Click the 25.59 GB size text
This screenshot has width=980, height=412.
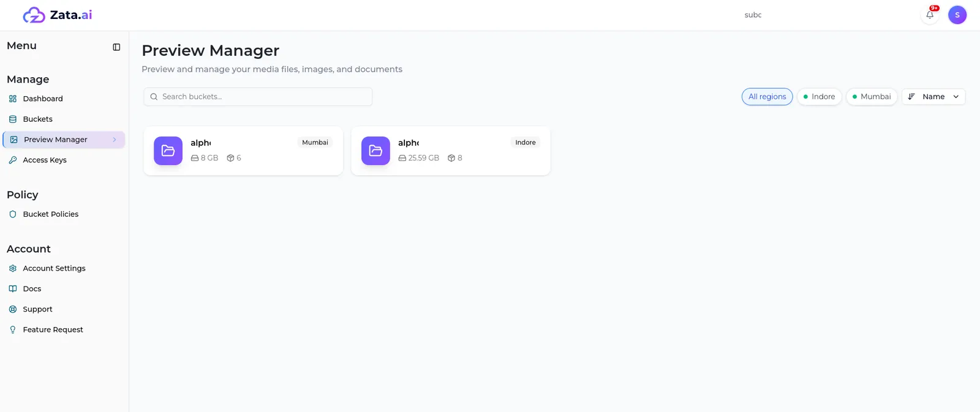point(424,158)
